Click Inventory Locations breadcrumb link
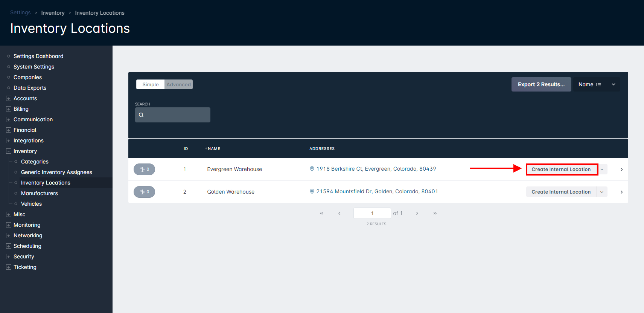The height and width of the screenshot is (313, 644). 100,13
